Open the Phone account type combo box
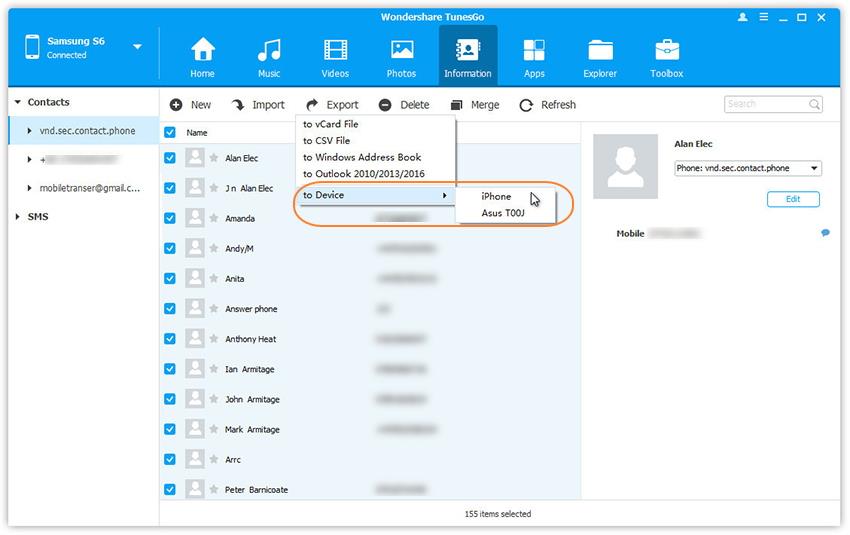 [x=747, y=169]
